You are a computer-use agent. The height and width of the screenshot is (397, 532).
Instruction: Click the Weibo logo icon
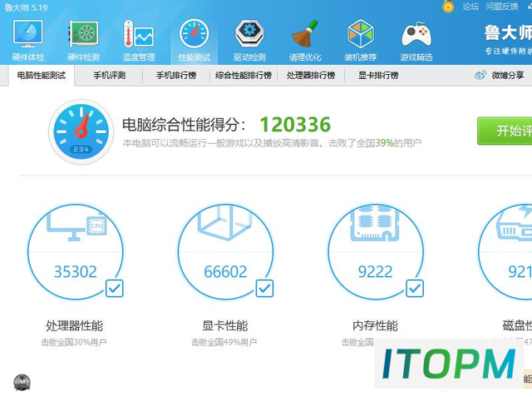[x=480, y=75]
